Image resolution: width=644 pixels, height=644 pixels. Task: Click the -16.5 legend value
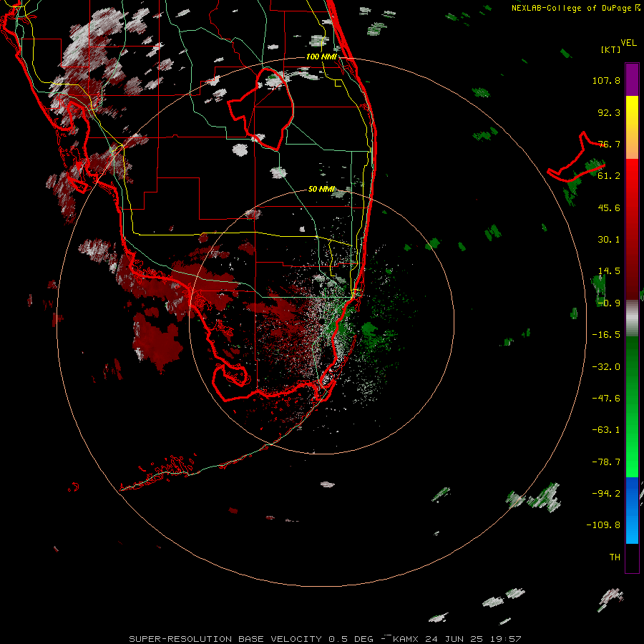[x=606, y=335]
